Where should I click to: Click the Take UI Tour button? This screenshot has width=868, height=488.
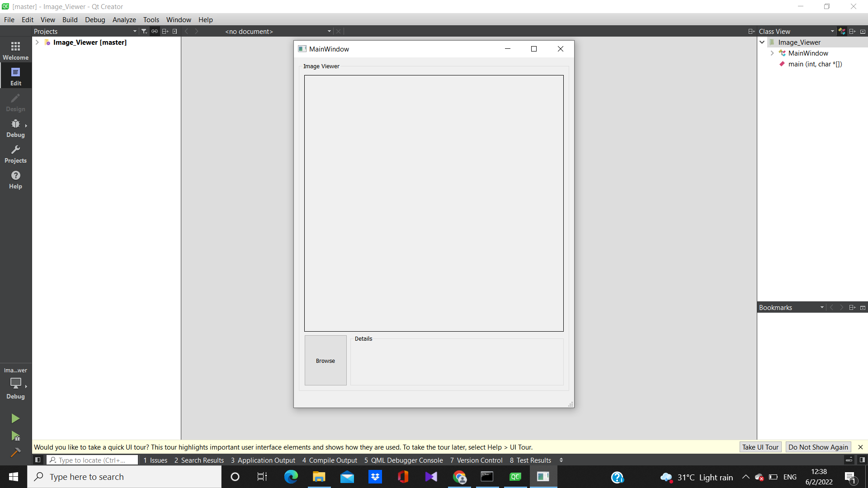[760, 447]
